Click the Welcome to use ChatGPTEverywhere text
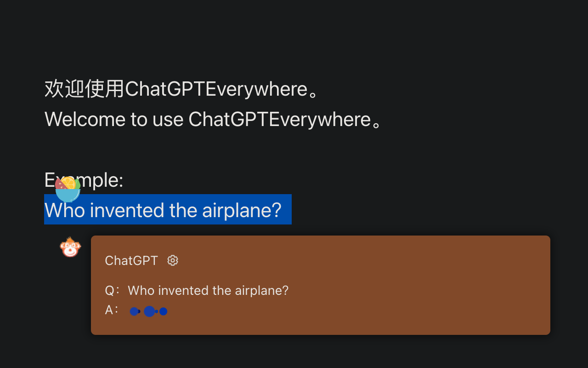Screen dimensions: 588x368 pyautogui.click(x=213, y=119)
